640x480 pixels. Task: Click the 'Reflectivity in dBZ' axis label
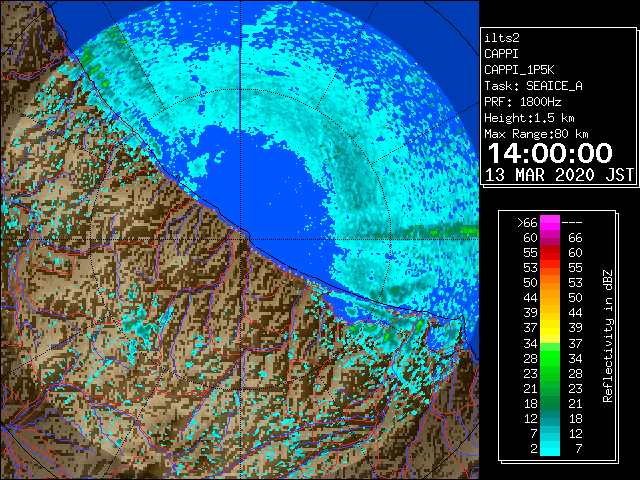(x=608, y=336)
